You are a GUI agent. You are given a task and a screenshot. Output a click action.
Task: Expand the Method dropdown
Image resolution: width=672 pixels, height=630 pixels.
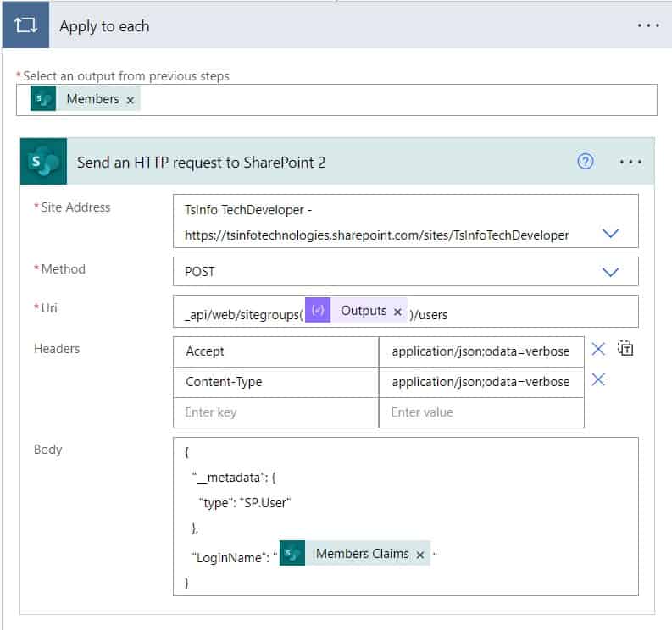[610, 272]
